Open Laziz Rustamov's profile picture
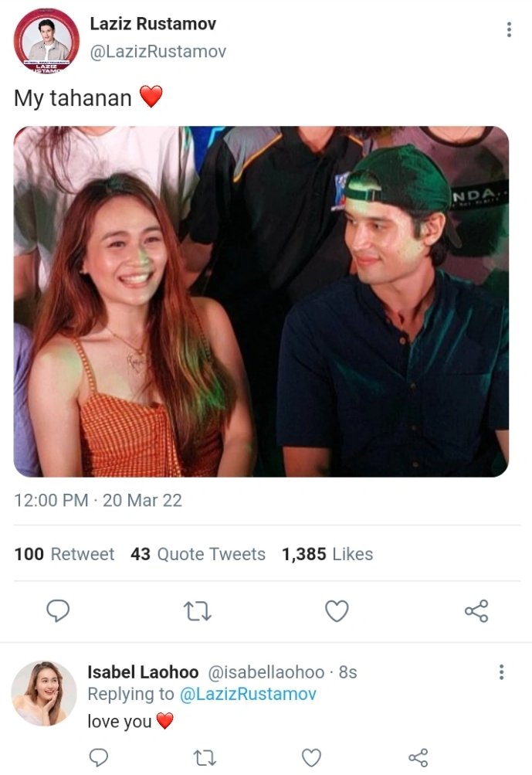 46,40
